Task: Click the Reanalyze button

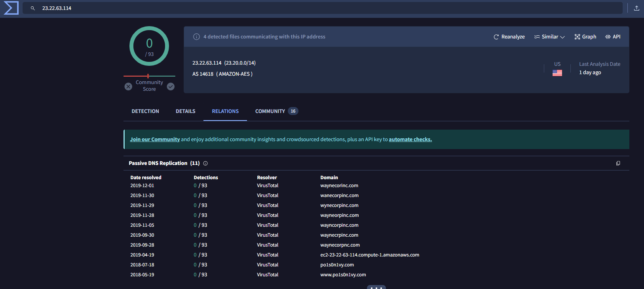Action: [x=509, y=36]
